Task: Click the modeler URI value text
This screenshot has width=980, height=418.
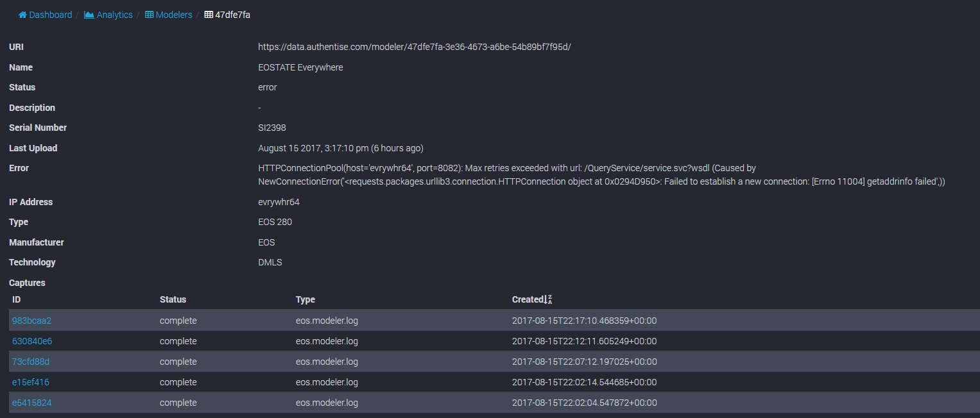Action: click(415, 47)
